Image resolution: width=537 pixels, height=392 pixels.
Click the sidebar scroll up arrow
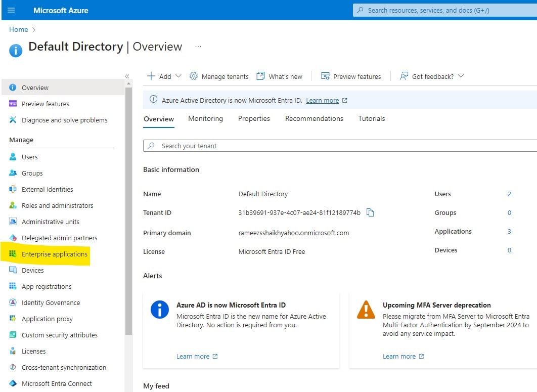(x=128, y=83)
